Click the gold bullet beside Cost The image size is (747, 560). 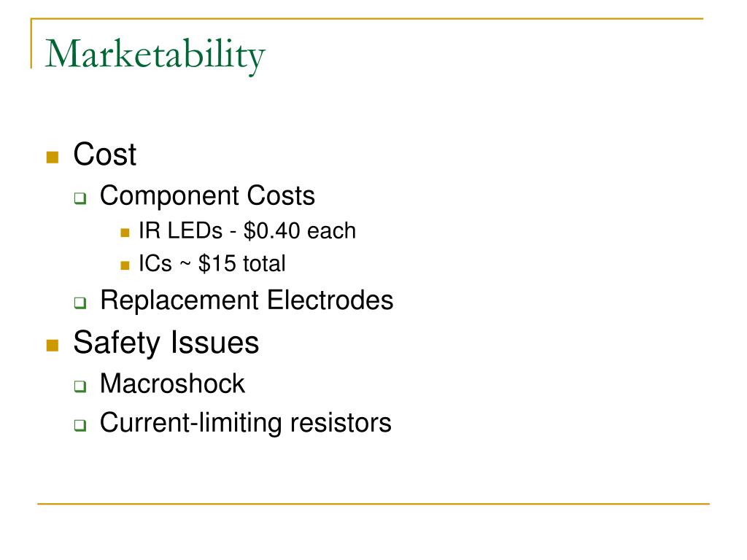click(x=53, y=157)
